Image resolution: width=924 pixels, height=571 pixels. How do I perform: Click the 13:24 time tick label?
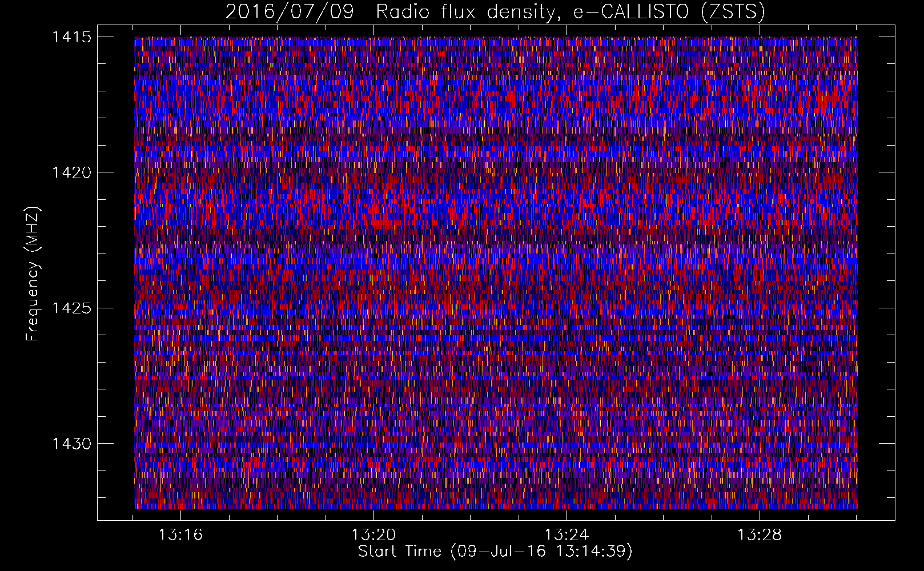click(567, 535)
